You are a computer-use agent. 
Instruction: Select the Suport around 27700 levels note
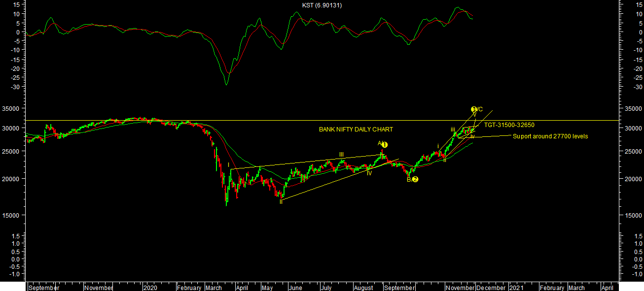click(x=550, y=136)
